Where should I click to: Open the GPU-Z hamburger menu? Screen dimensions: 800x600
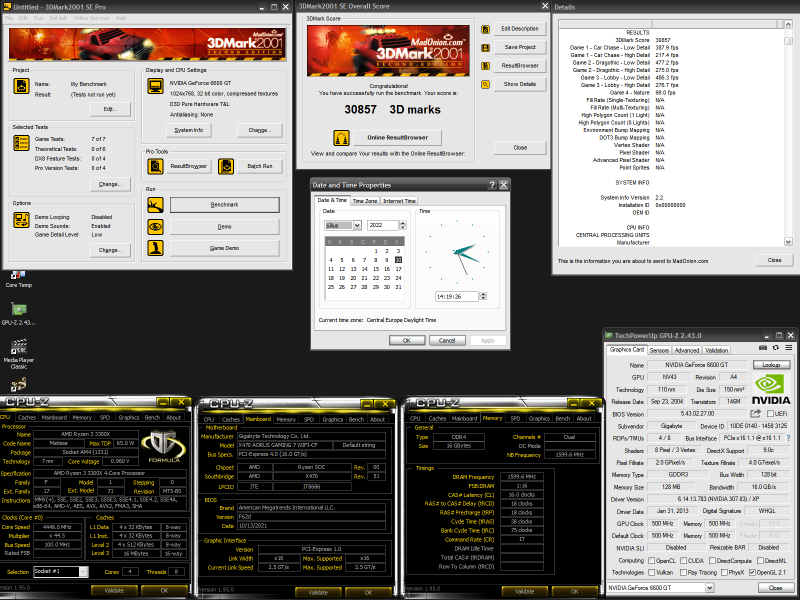click(789, 348)
